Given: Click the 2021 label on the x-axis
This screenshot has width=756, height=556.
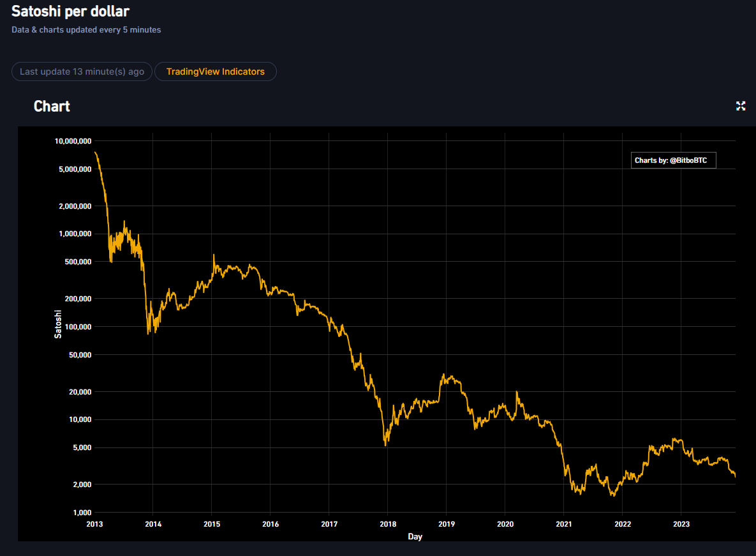Looking at the screenshot, I should 564,524.
